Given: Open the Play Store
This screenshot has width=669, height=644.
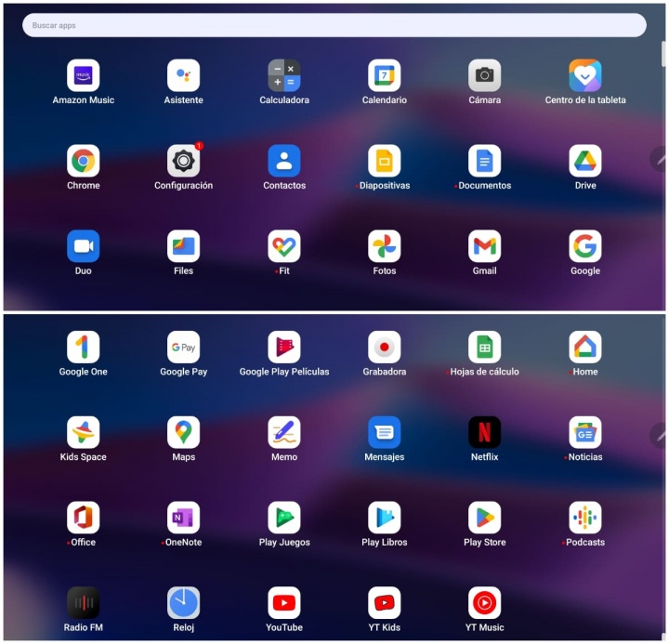Looking at the screenshot, I should (x=485, y=518).
